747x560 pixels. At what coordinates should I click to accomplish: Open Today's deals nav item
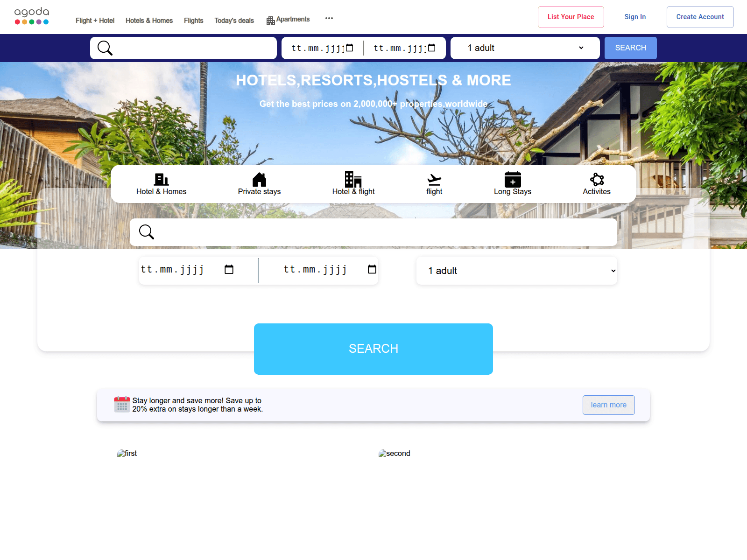(234, 21)
